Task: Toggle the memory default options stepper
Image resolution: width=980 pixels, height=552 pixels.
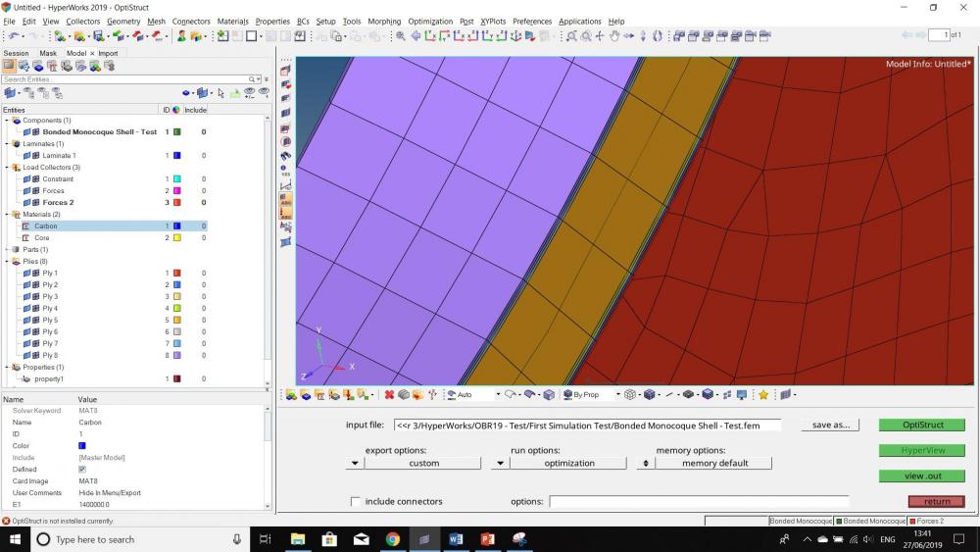Action: (646, 463)
